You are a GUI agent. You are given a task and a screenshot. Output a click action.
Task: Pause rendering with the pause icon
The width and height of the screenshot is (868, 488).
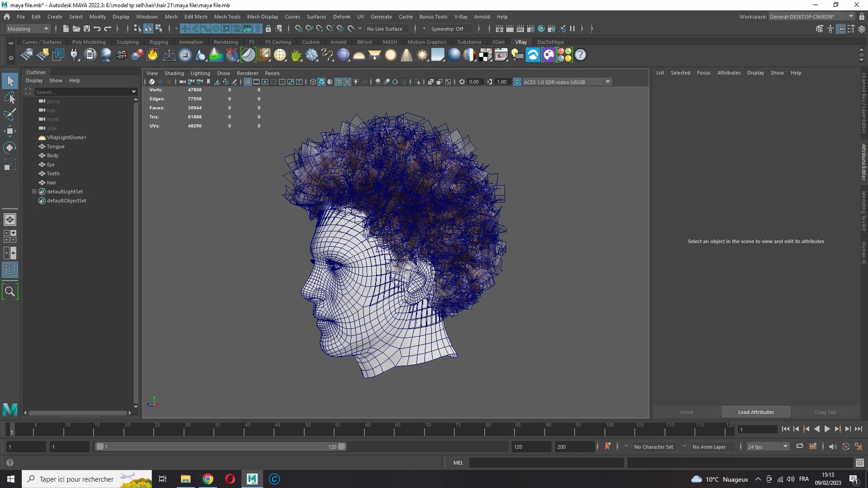click(x=572, y=29)
